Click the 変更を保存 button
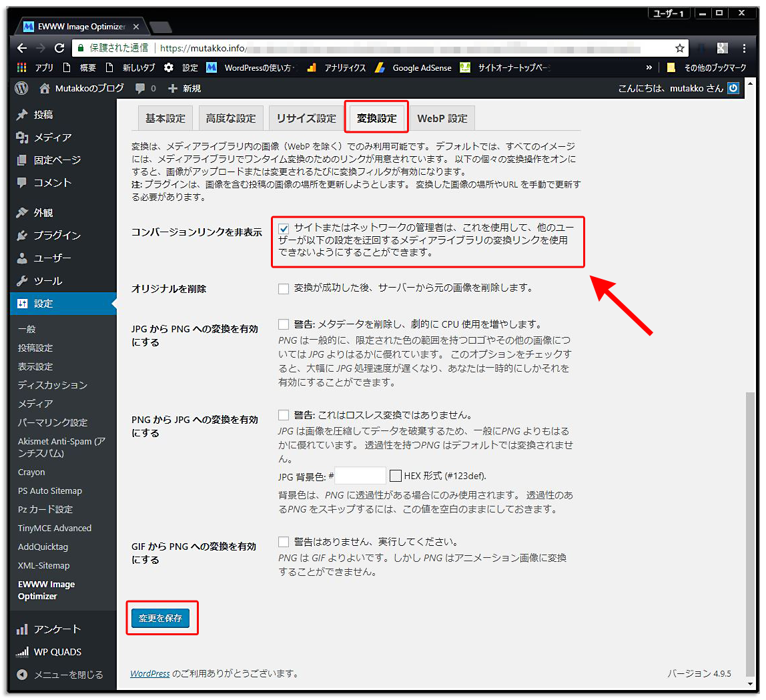 [161, 618]
